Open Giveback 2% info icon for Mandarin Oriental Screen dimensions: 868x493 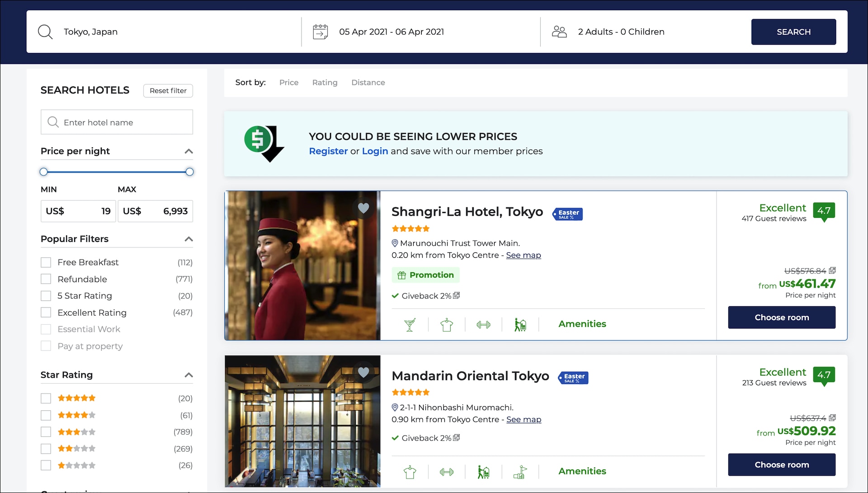457,438
